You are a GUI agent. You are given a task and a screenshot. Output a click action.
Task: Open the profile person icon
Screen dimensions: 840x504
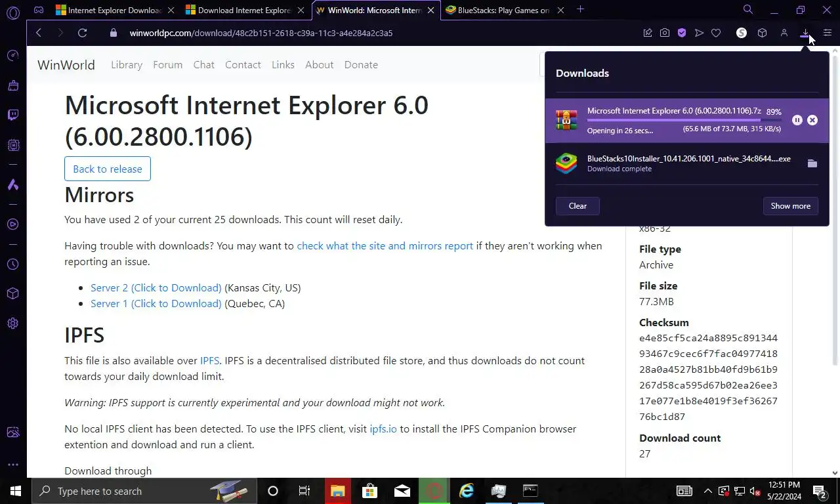(784, 33)
